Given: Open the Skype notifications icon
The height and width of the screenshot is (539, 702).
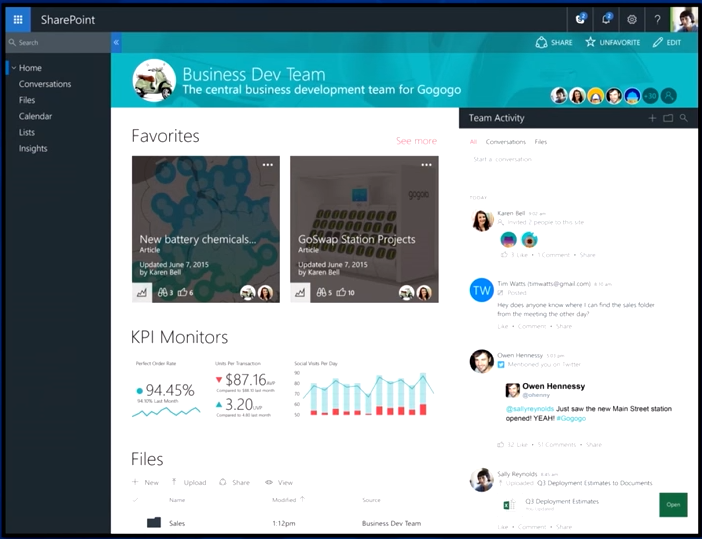Looking at the screenshot, I should (x=580, y=19).
